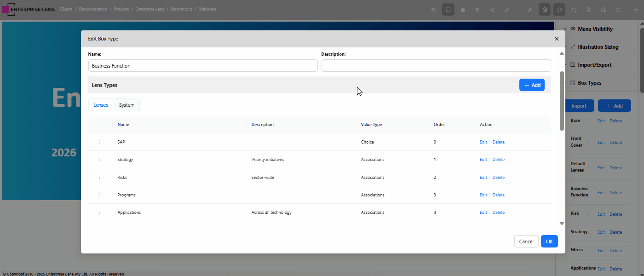Click the print icon in the top toolbar
The image size is (644, 276).
click(604, 10)
